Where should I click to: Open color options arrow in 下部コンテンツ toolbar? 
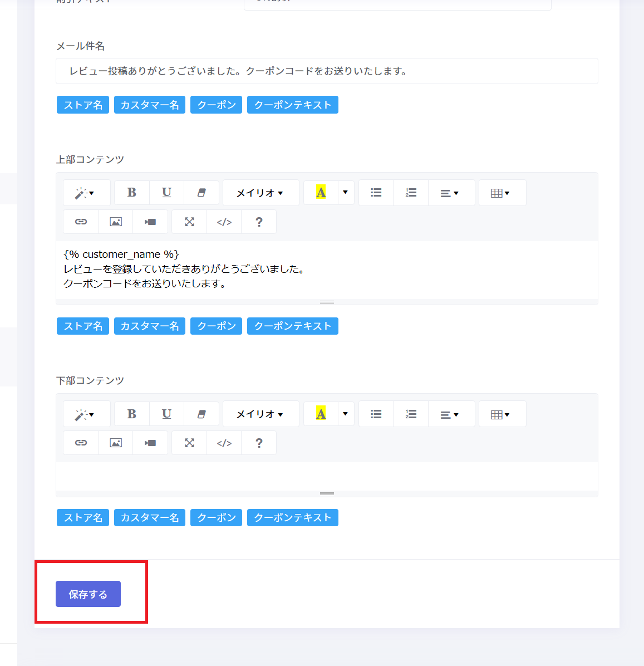tap(345, 414)
